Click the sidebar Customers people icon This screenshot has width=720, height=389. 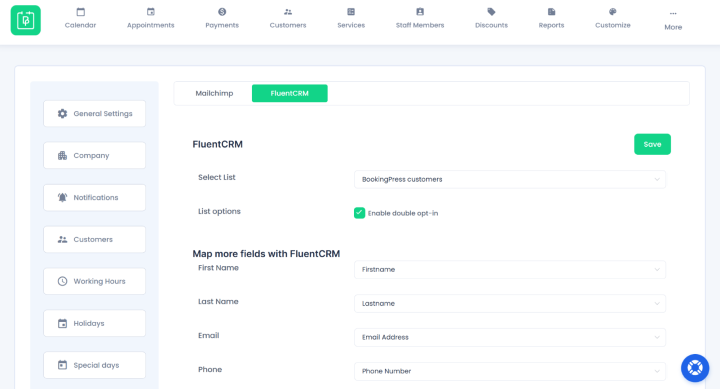click(62, 239)
